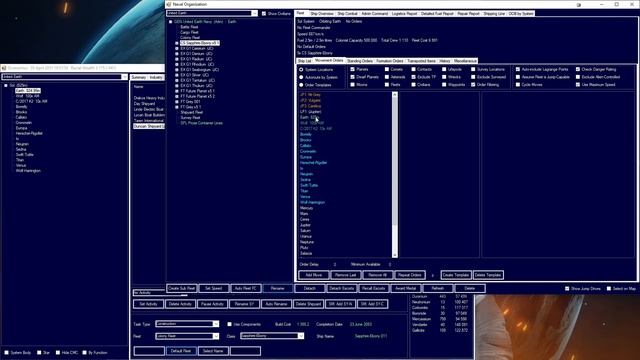Click the Repeat Orders button
This screenshot has width=640, height=360.
(x=410, y=275)
